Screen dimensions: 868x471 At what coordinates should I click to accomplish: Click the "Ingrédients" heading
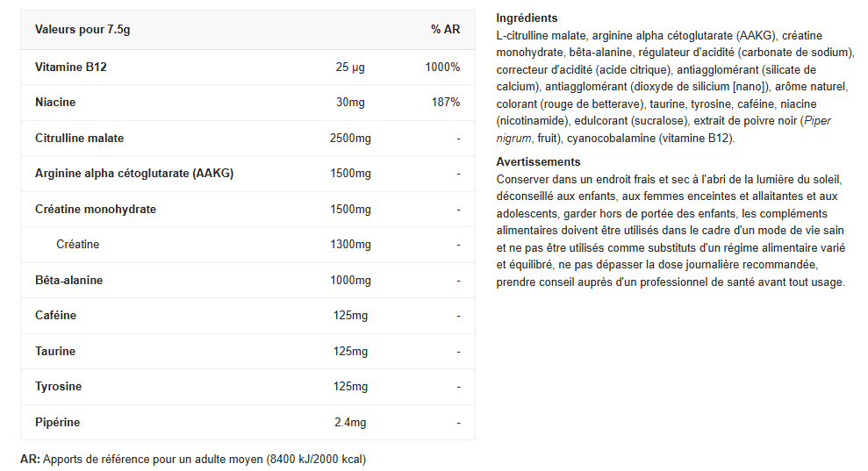[527, 18]
